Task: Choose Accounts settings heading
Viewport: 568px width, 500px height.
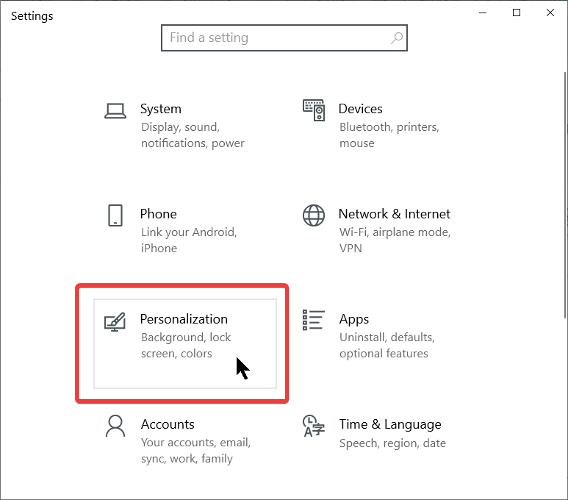Action: (x=167, y=424)
